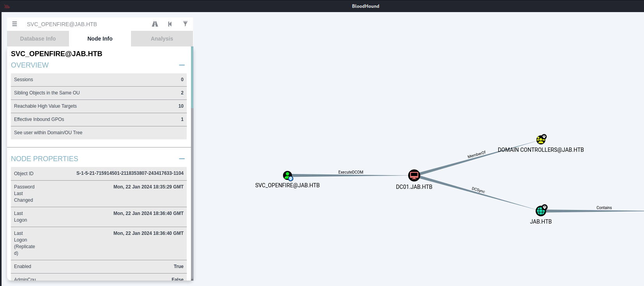Switch to the Database Info tab
Image resolution: width=644 pixels, height=286 pixels.
pyautogui.click(x=38, y=39)
